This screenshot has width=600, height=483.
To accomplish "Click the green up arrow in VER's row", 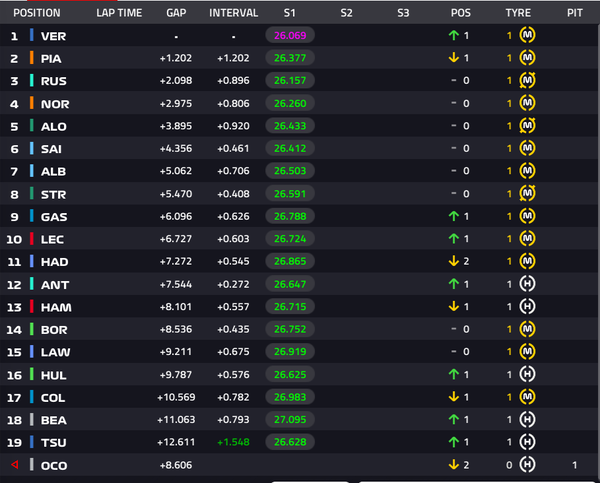I will click(453, 36).
